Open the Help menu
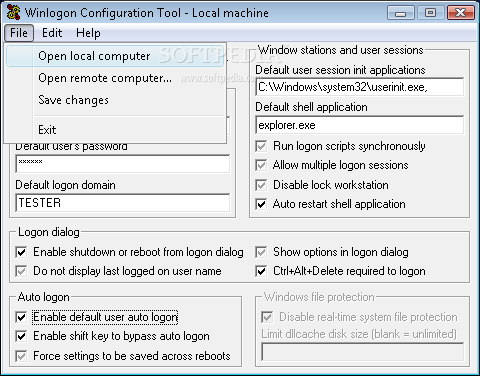 tap(88, 33)
